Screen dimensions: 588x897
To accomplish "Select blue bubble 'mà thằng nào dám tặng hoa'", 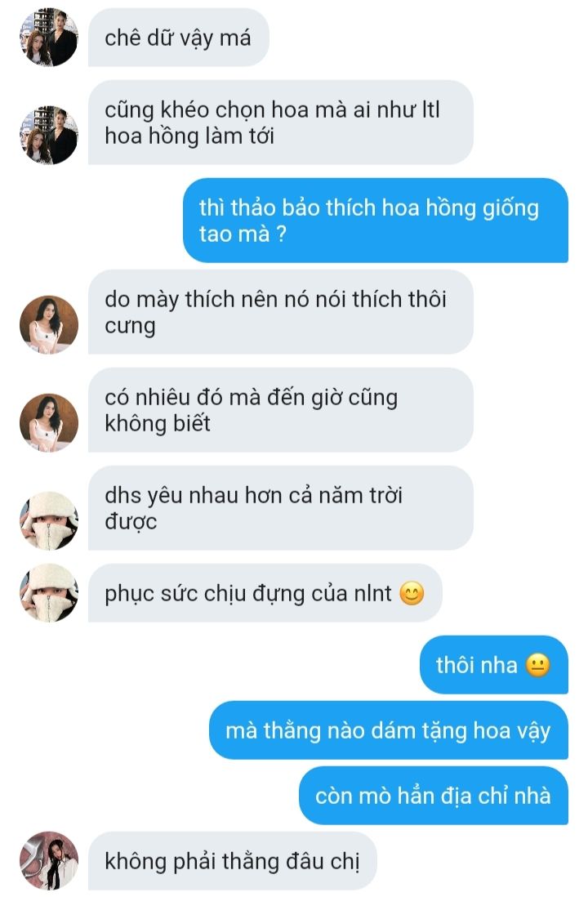I will coord(389,730).
